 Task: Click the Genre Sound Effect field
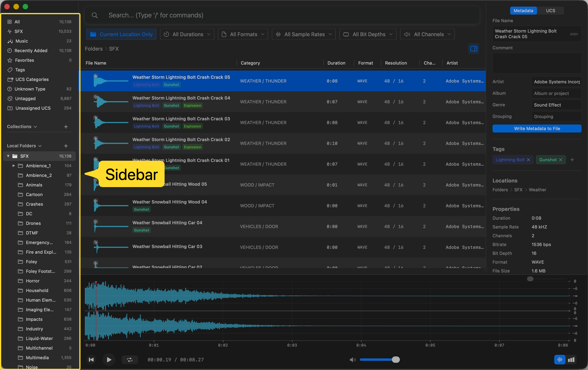pyautogui.click(x=556, y=105)
